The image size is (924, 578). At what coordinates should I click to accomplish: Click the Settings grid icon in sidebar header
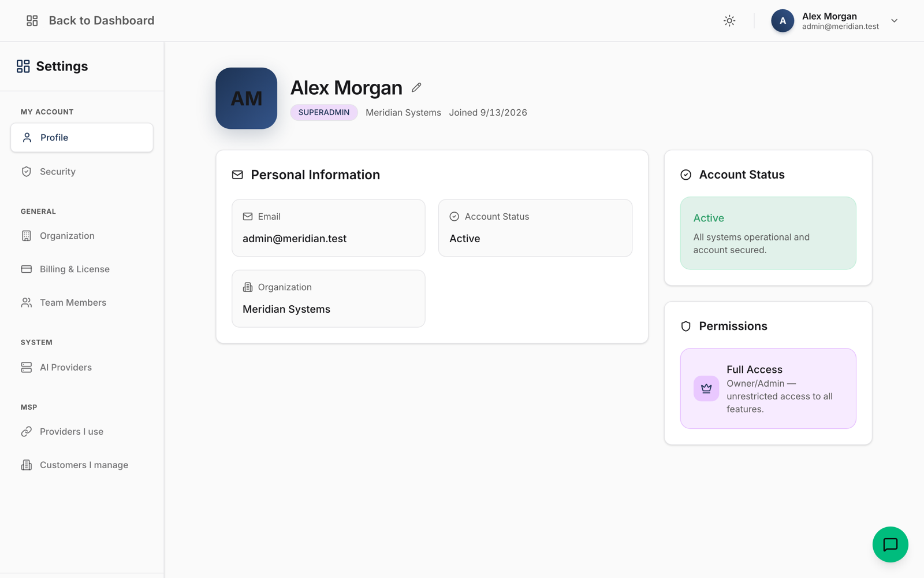[x=23, y=66]
